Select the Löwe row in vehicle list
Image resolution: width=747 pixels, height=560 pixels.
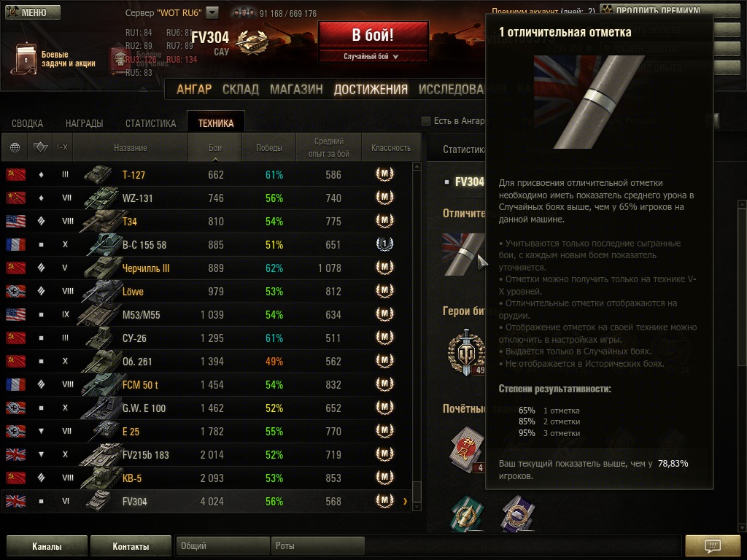(206, 291)
